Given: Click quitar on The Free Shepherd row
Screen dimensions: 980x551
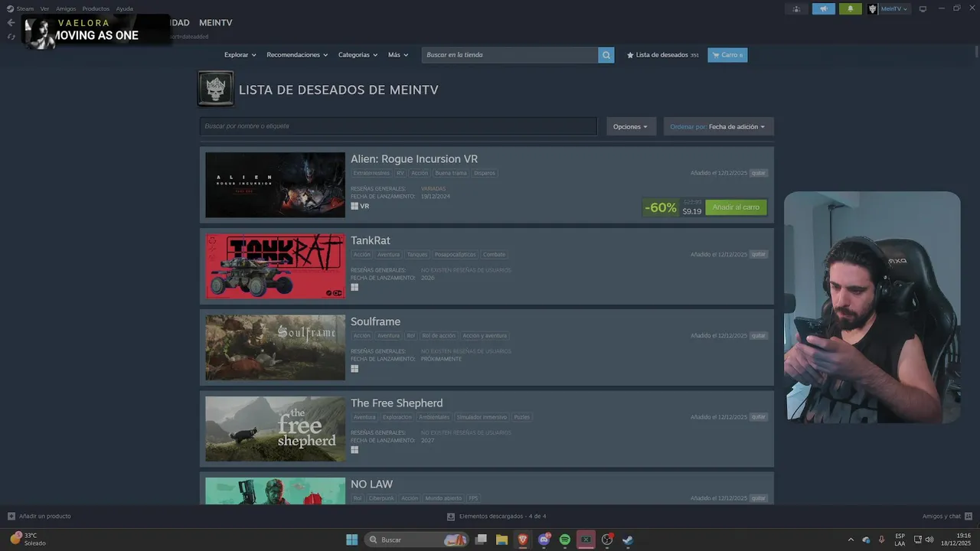Looking at the screenshot, I should point(758,417).
